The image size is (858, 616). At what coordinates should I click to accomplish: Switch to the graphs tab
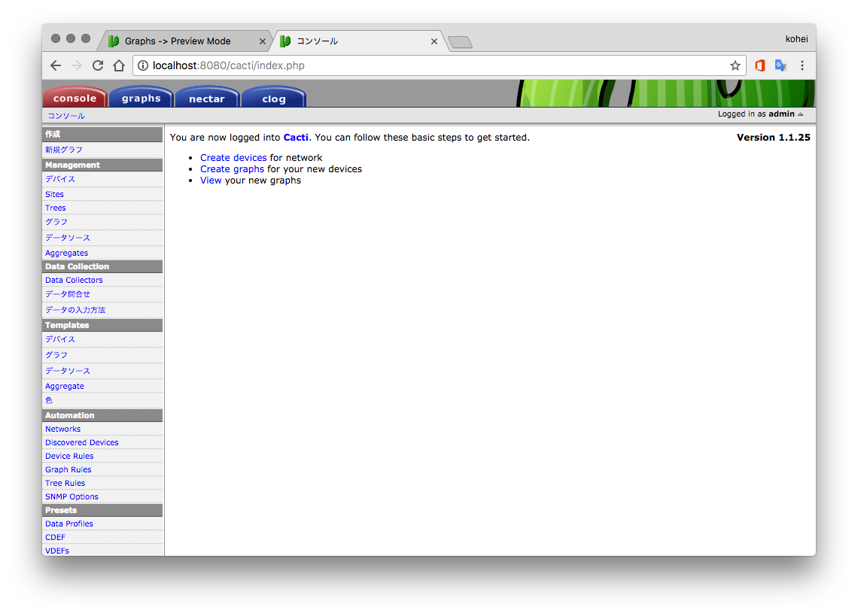pyautogui.click(x=141, y=99)
